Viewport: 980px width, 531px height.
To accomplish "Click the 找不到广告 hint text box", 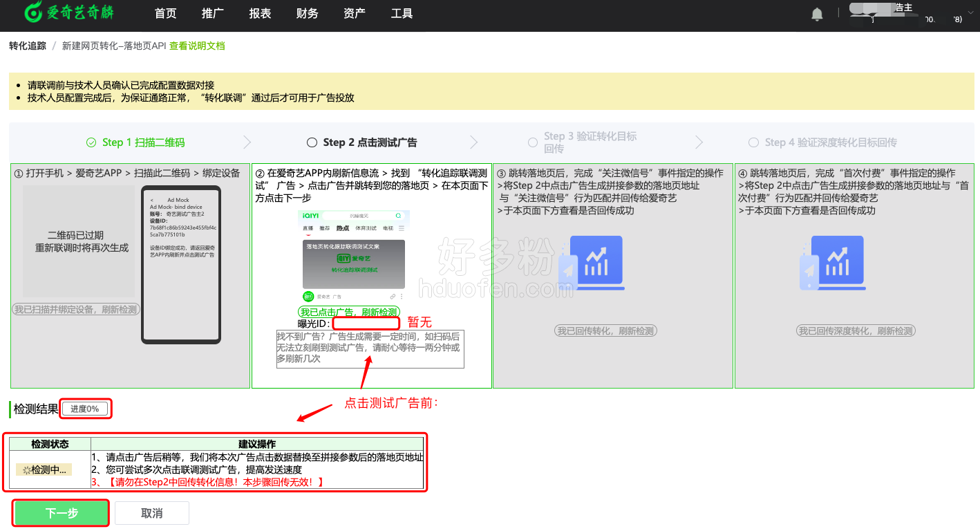I will [370, 348].
